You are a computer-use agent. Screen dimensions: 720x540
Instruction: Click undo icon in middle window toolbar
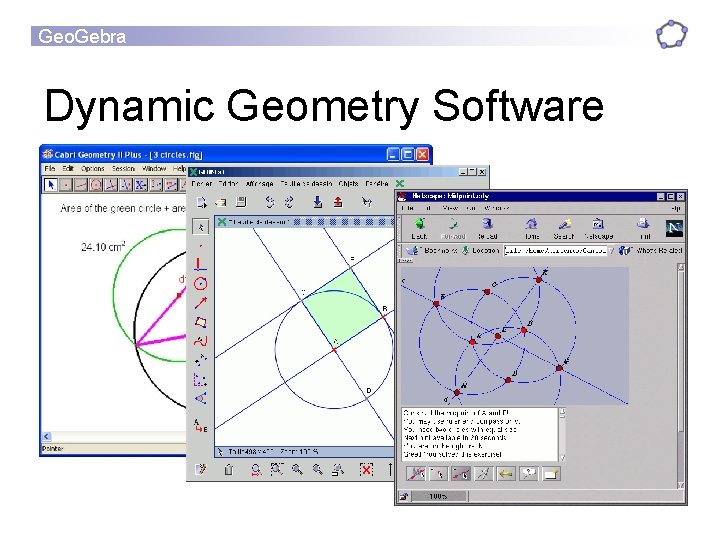pyautogui.click(x=270, y=202)
